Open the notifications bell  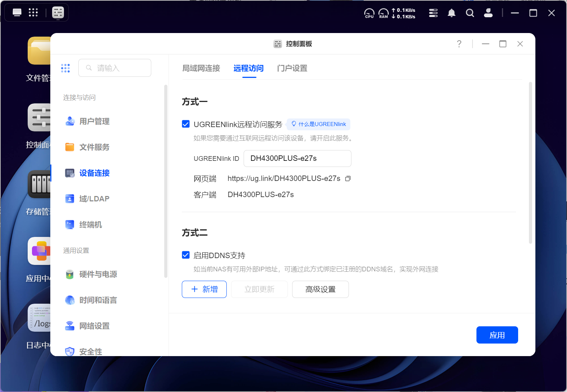pyautogui.click(x=452, y=13)
